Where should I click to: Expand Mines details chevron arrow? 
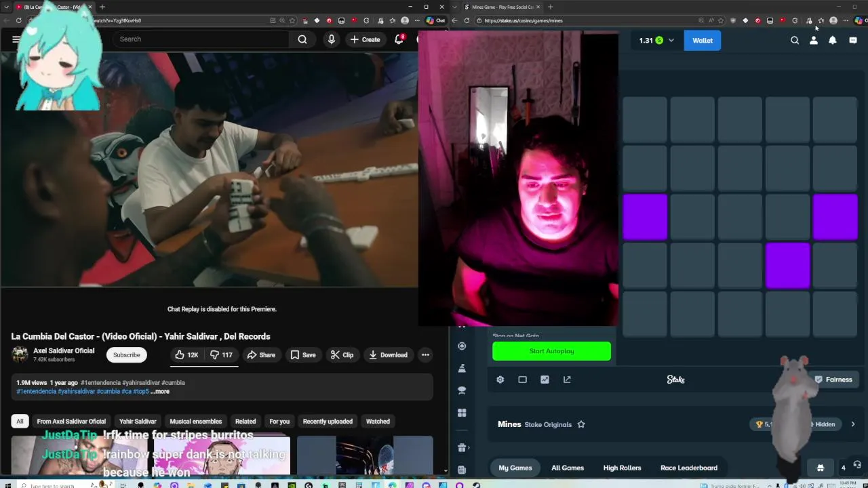[x=853, y=424]
